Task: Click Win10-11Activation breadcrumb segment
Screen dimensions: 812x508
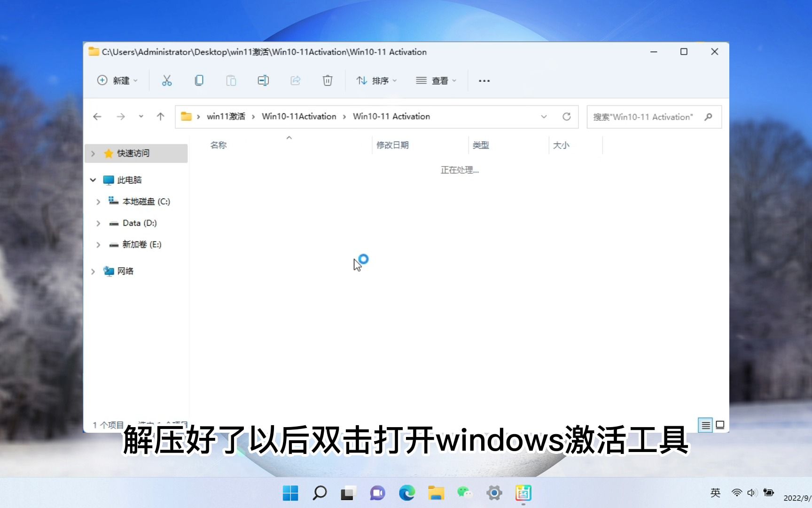Action: point(299,117)
